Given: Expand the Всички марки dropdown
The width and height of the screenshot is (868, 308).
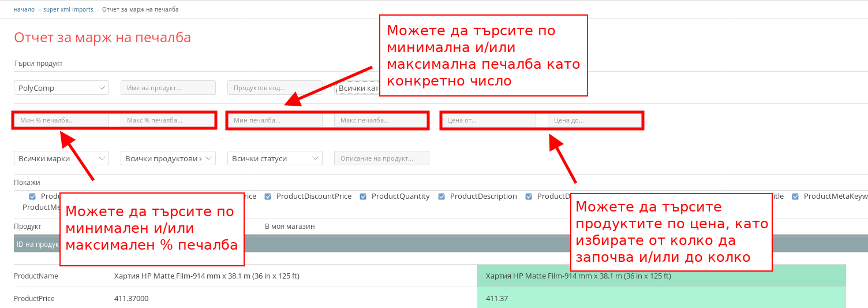Looking at the screenshot, I should (61, 158).
